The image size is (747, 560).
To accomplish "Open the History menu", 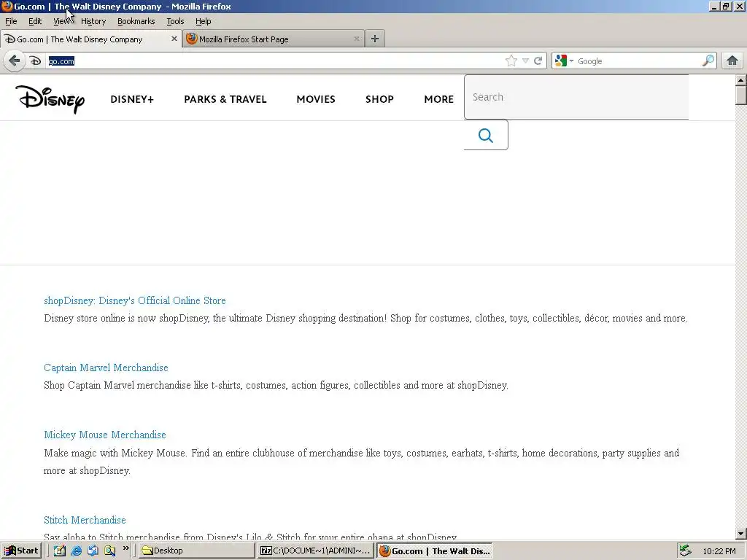I will tap(93, 21).
